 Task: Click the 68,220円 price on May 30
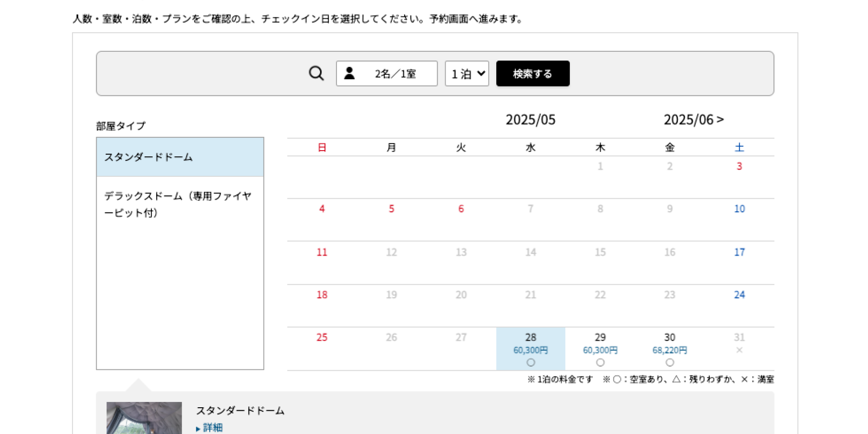[669, 350]
